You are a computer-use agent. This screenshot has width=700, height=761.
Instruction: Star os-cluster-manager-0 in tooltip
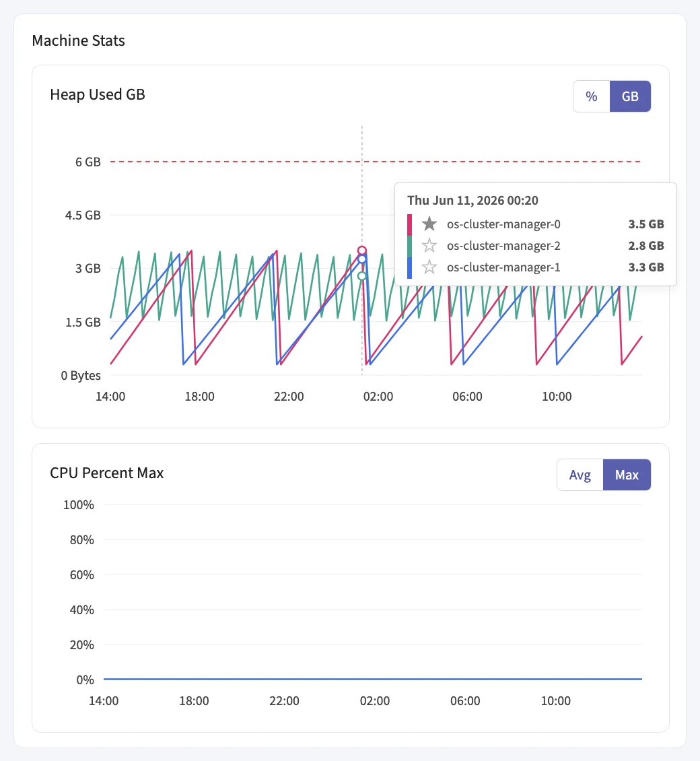[429, 224]
